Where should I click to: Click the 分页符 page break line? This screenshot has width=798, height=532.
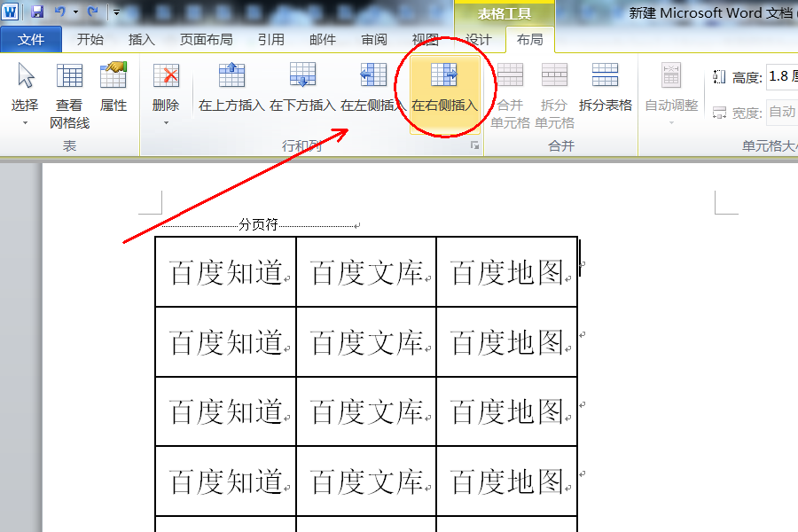pos(259,224)
